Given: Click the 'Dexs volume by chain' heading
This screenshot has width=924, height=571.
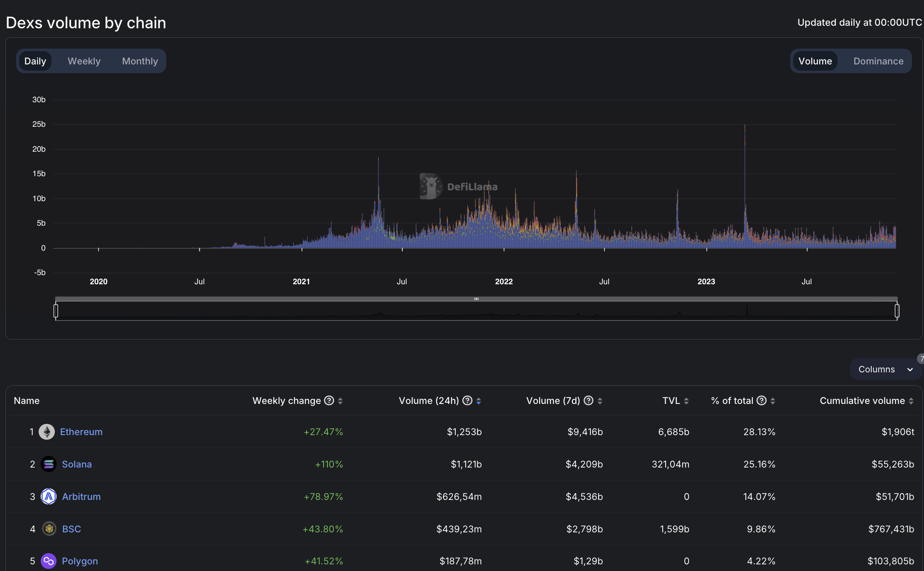Looking at the screenshot, I should click(86, 23).
